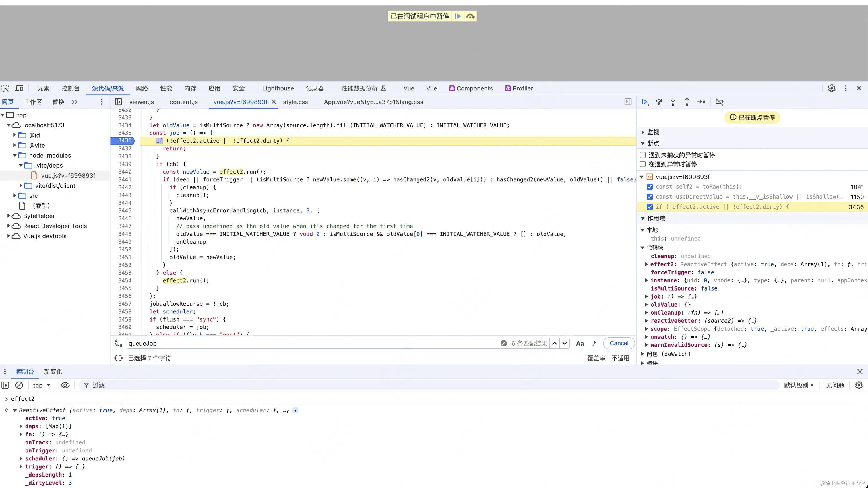The width and height of the screenshot is (868, 488).
Task: Disable the line 3436 breakpoint checkbox
Action: (x=650, y=207)
